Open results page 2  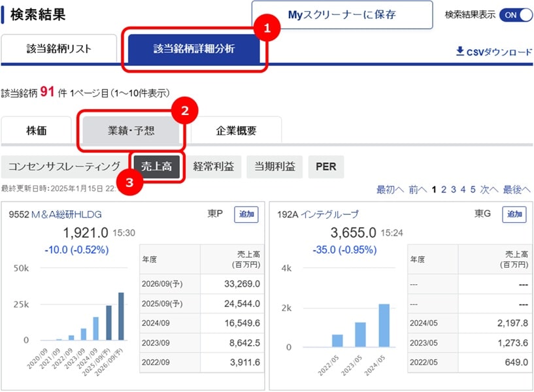(444, 189)
